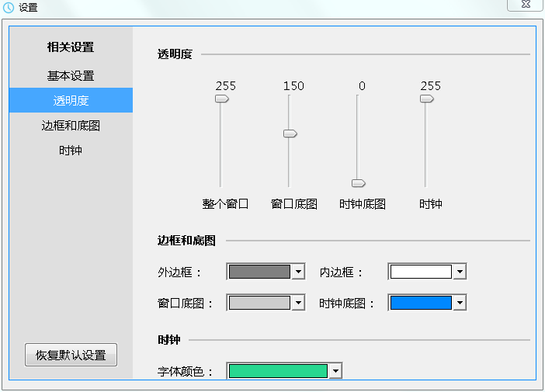The width and height of the screenshot is (545, 392).
Task: Click the green 字体颜色 color swatch
Action: tap(278, 372)
